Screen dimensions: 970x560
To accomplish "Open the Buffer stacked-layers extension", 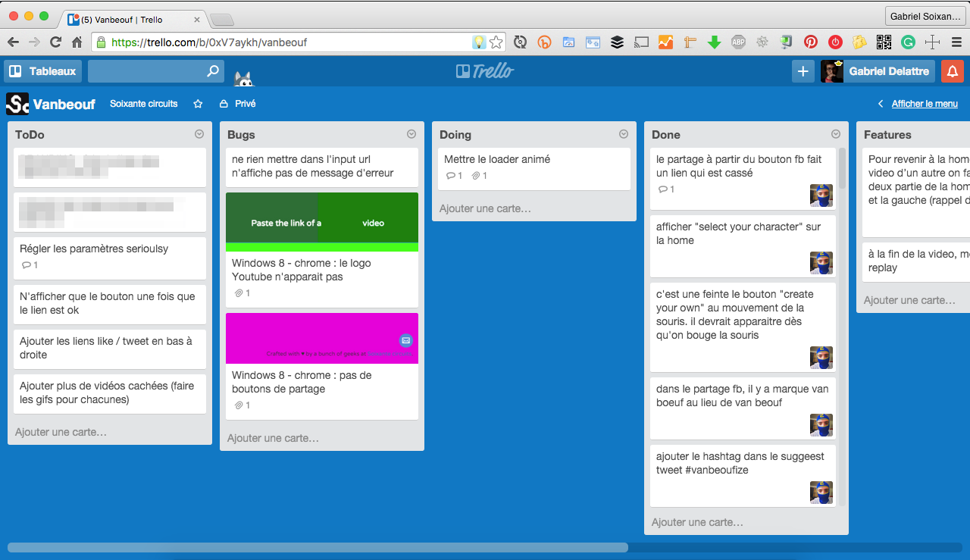I will (x=617, y=42).
